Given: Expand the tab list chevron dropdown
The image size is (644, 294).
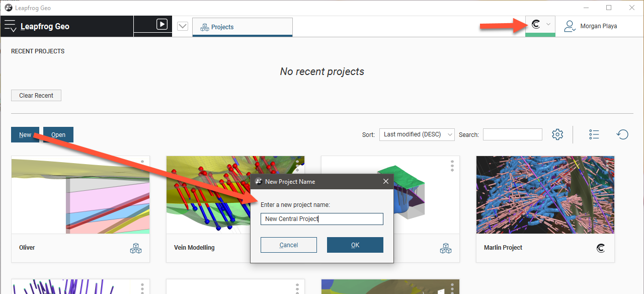Looking at the screenshot, I should point(183,26).
